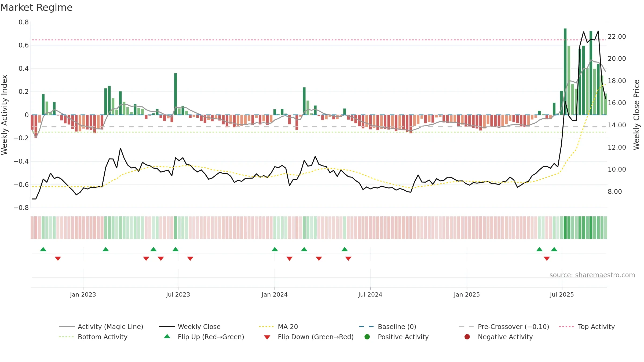Click the Jan 2023 axis label
The width and height of the screenshot is (644, 362).
coord(83,294)
